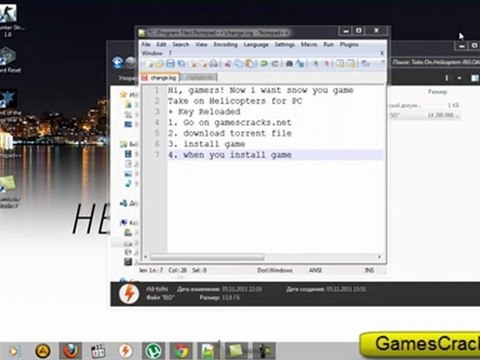
Task: Click the Explorer window Back button
Action: [117, 62]
